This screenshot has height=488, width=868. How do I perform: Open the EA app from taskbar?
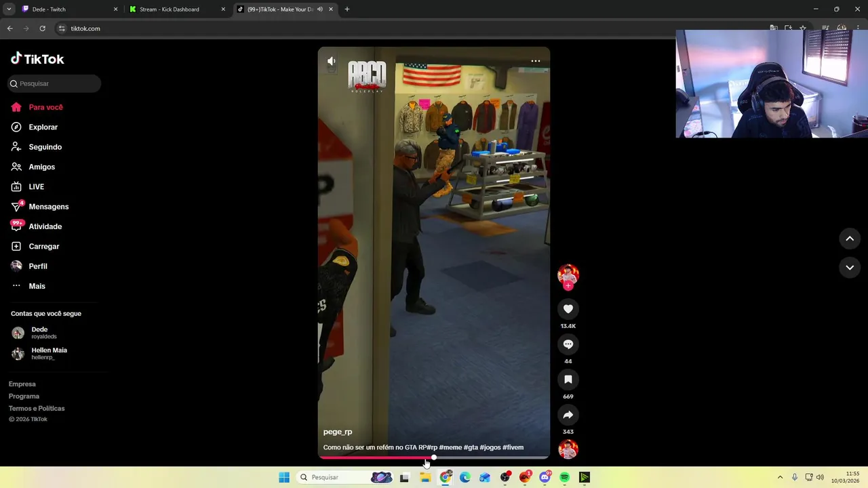(x=525, y=477)
